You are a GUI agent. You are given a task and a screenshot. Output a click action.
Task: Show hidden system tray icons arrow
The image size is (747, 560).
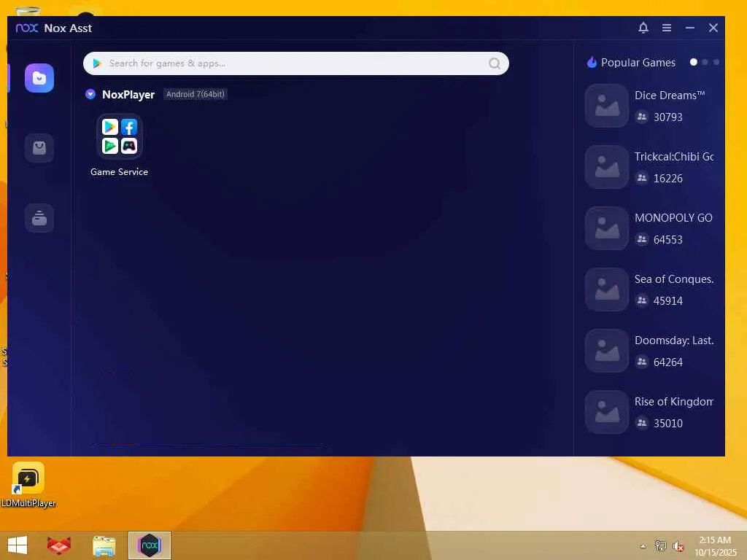(643, 546)
